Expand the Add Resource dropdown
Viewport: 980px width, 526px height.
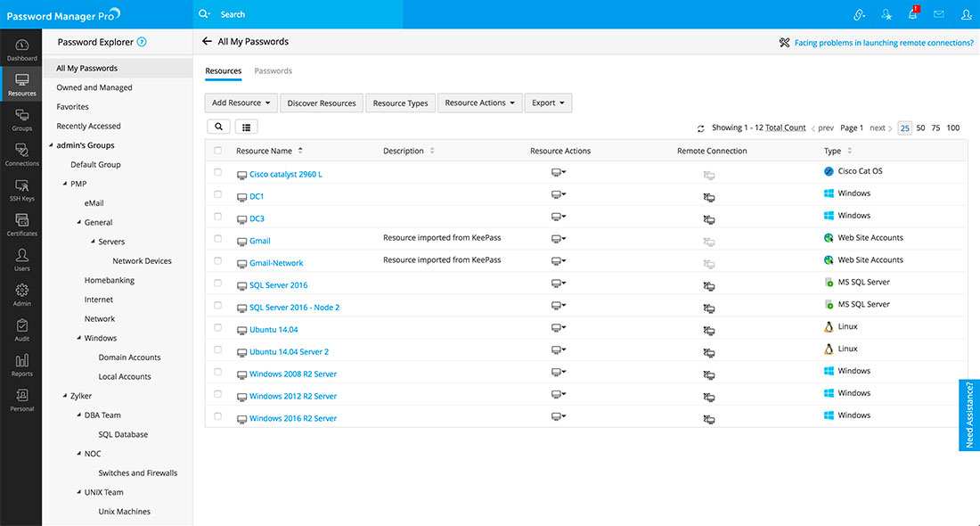[x=241, y=103]
